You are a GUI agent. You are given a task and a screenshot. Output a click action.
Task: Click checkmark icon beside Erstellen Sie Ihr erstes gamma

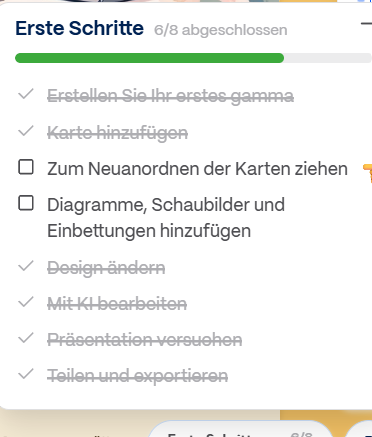pos(26,94)
